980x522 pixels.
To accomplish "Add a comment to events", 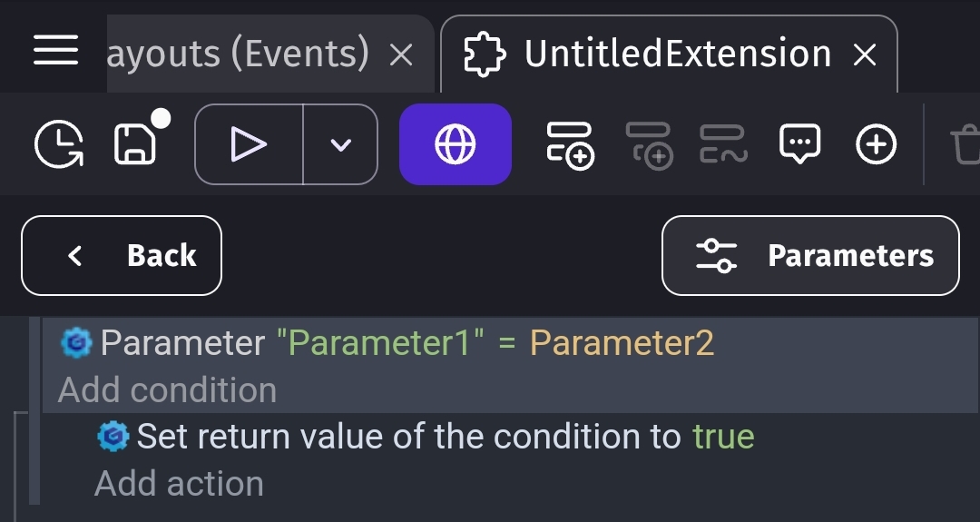I will point(800,143).
